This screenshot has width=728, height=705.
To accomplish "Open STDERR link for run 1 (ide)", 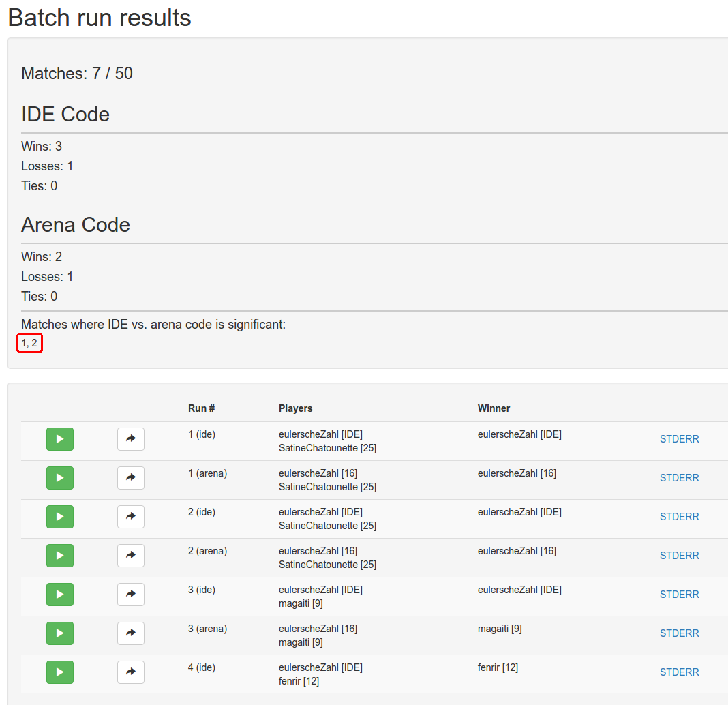I will pyautogui.click(x=679, y=439).
